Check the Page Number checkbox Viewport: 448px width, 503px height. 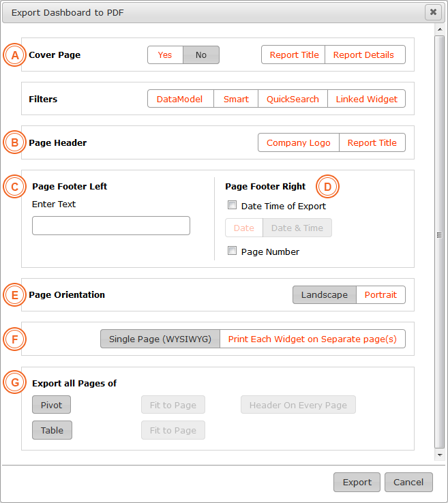pos(233,251)
